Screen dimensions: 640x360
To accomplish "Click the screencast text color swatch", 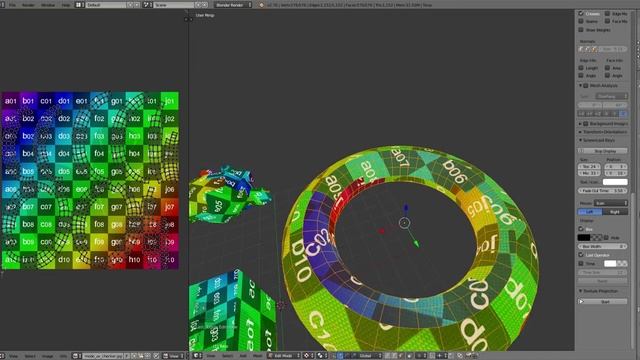I will click(x=615, y=182).
